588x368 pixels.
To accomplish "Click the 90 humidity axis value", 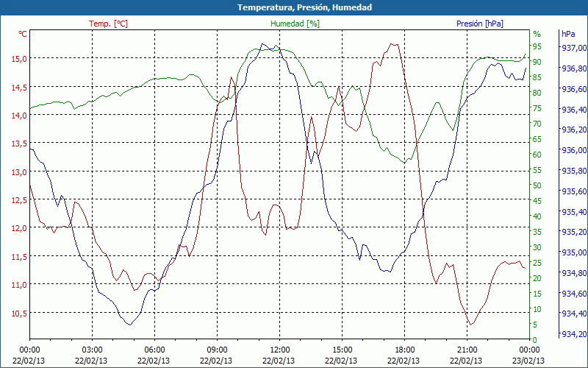I will (x=537, y=62).
